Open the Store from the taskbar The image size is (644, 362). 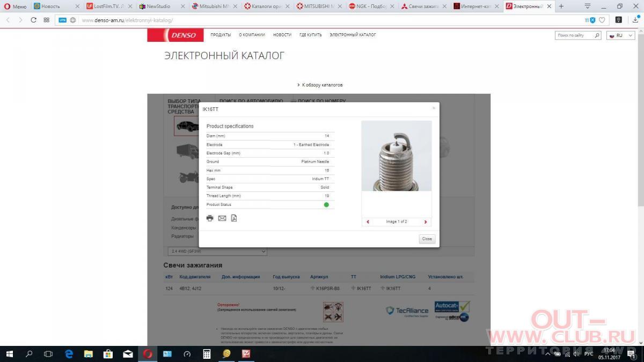pos(108,354)
